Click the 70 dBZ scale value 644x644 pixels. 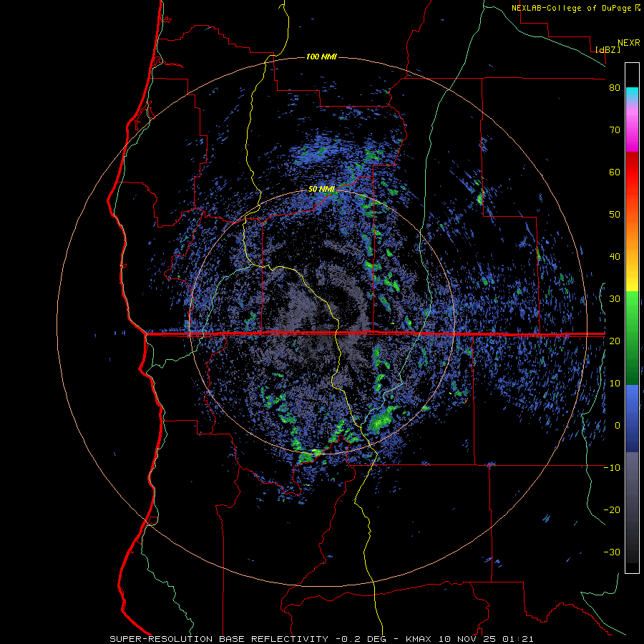615,130
